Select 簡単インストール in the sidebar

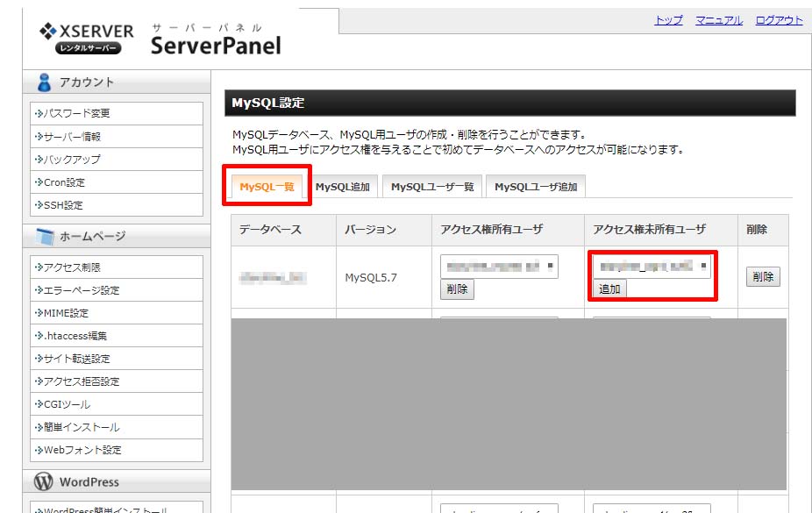(x=82, y=427)
